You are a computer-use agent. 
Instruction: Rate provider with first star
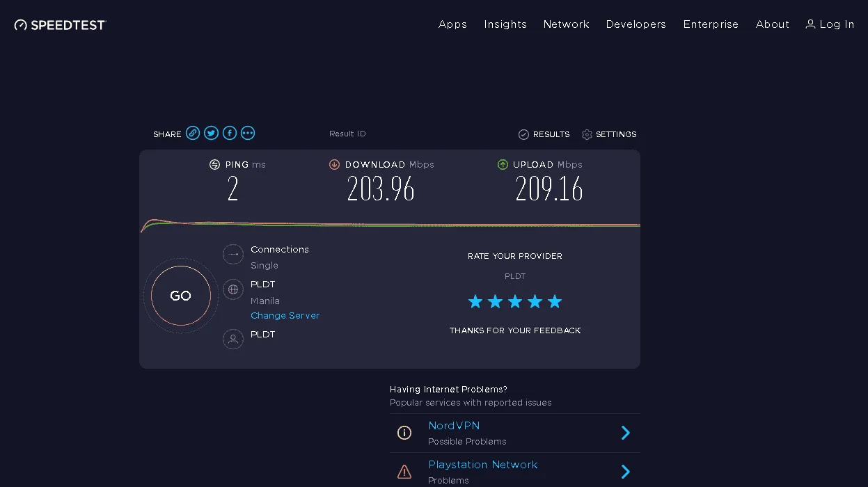tap(475, 301)
